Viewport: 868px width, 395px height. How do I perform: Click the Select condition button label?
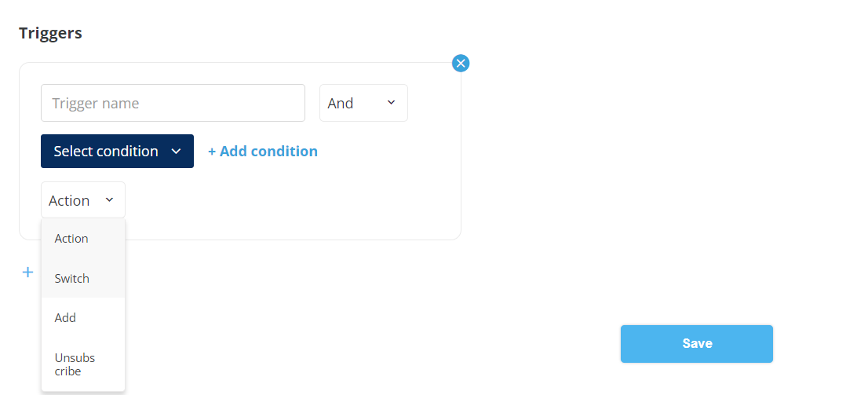pos(106,152)
